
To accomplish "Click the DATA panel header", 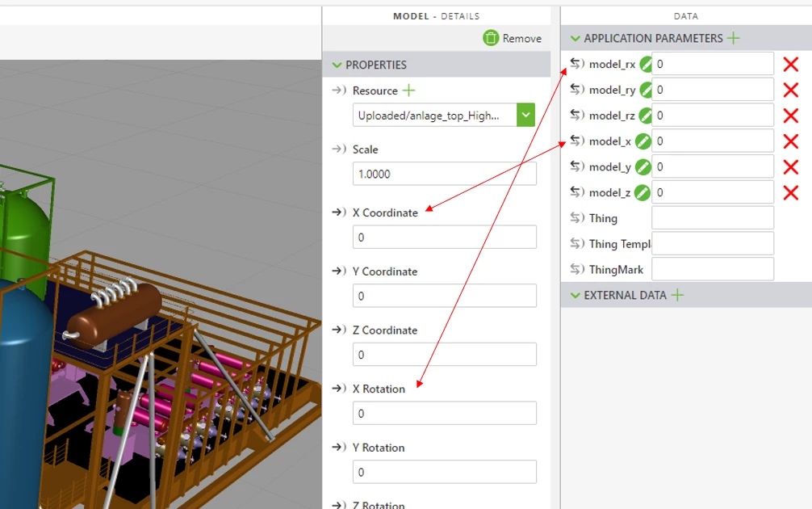I will (685, 16).
